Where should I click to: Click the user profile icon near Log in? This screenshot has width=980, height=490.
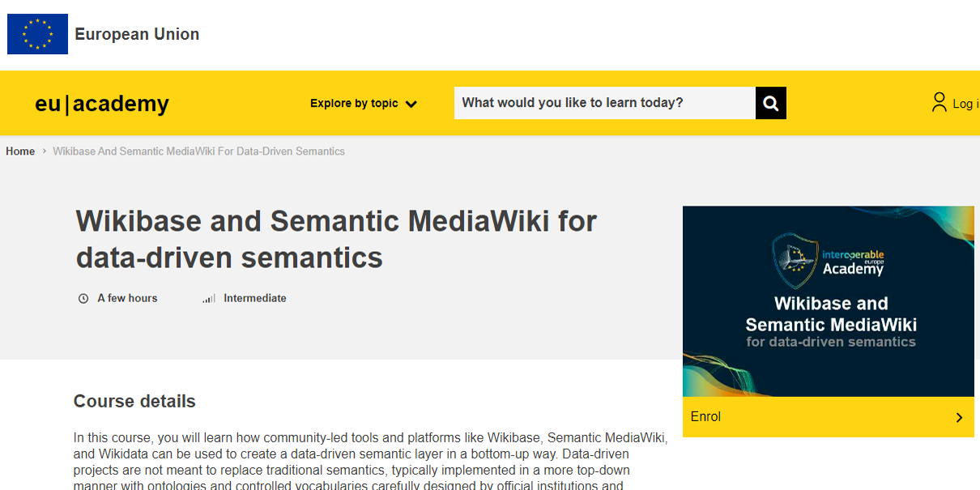[x=940, y=101]
